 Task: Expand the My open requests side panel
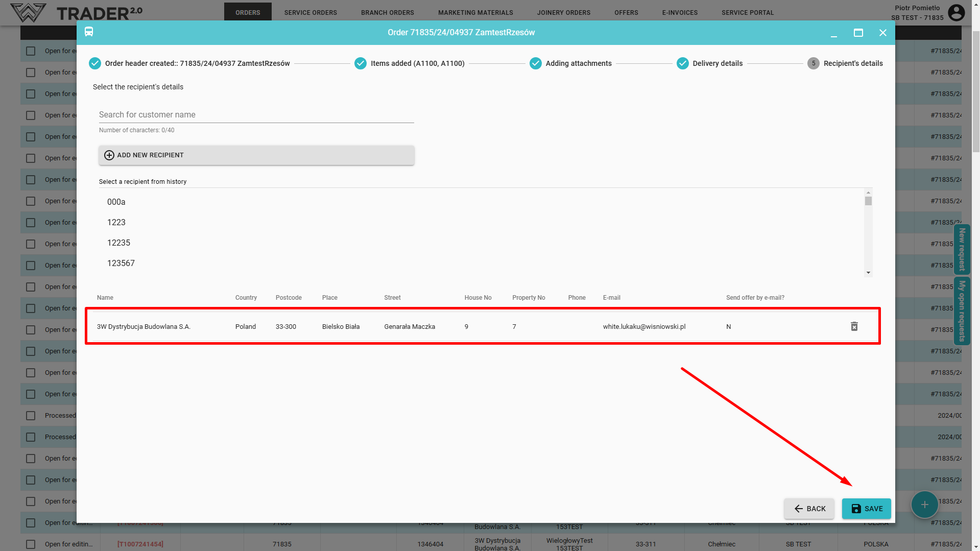[962, 310]
